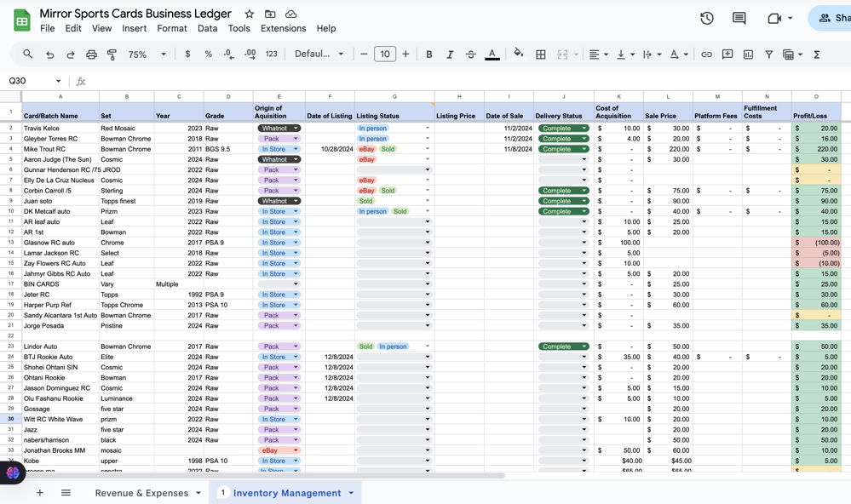Redo the last undone action

(x=71, y=54)
